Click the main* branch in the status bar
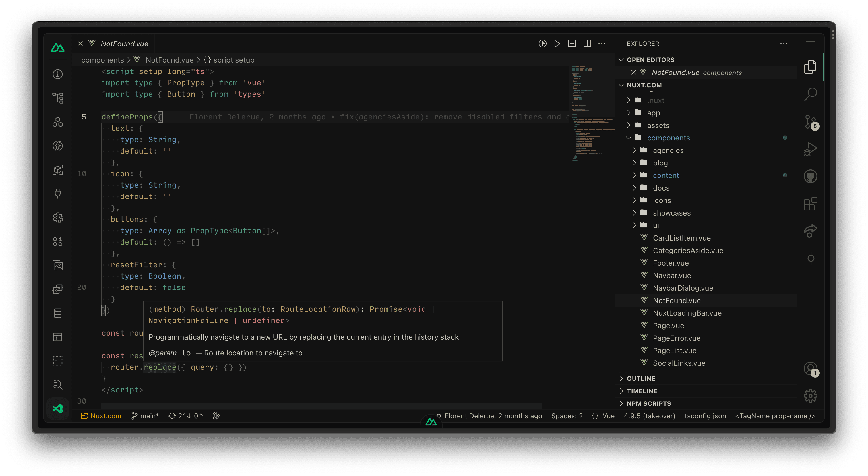Viewport: 868px width, 476px height. [145, 416]
